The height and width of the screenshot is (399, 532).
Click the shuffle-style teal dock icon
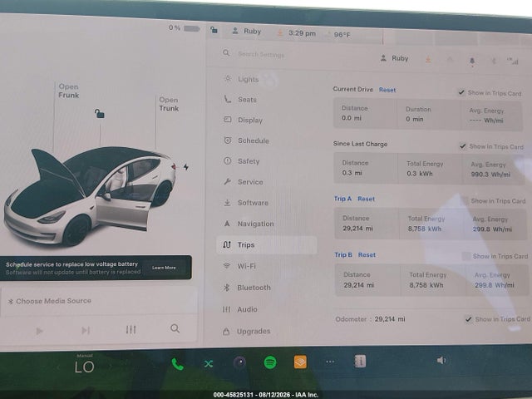[x=209, y=364]
